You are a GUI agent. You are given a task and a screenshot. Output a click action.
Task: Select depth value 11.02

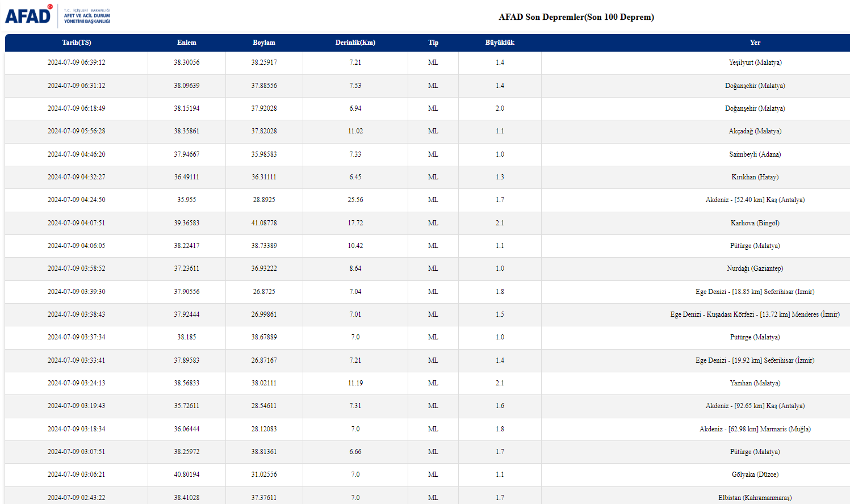click(355, 131)
